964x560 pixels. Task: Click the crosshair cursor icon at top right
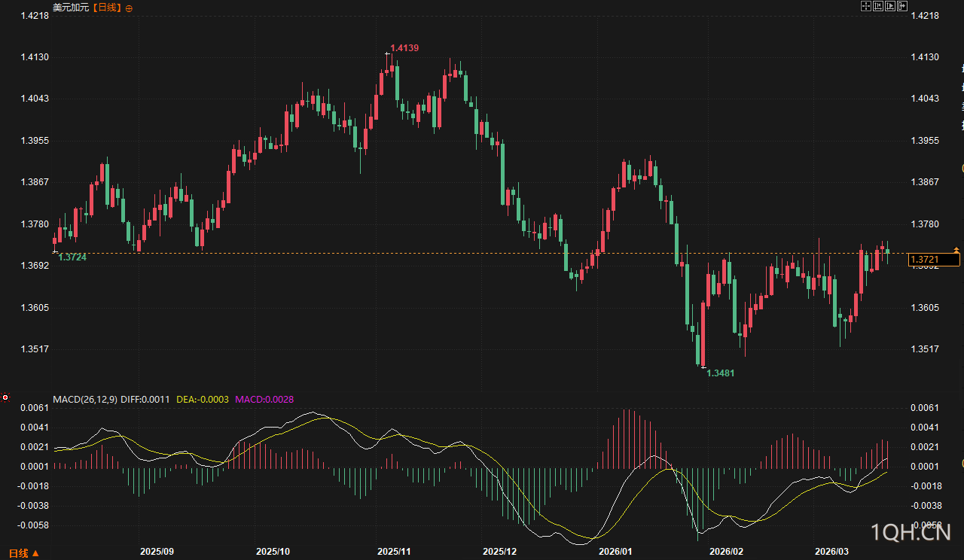point(865,6)
